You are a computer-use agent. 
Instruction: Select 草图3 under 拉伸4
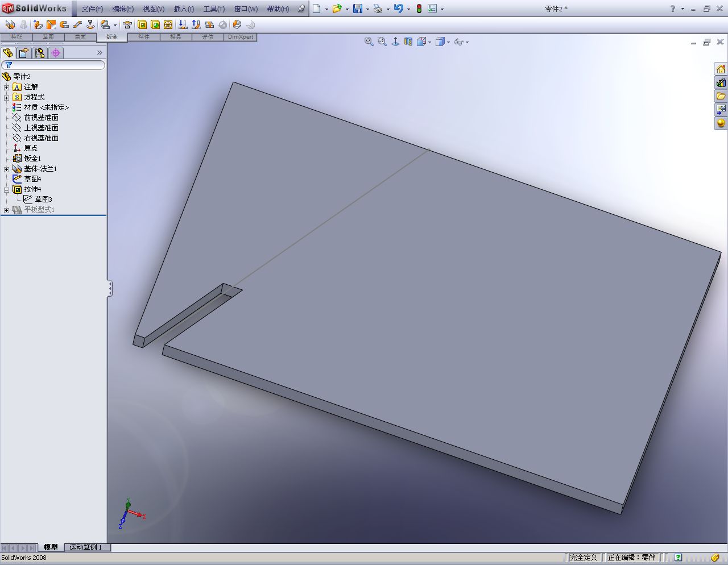(x=44, y=200)
